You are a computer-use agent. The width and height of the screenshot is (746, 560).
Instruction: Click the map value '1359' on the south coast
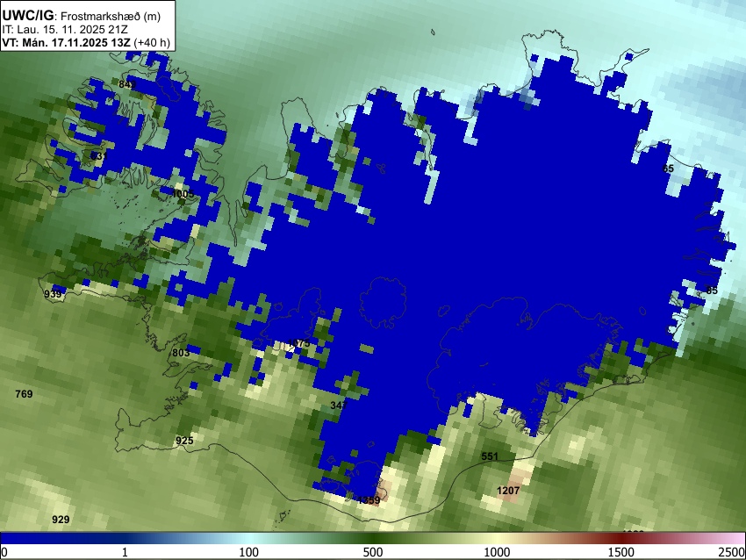point(369,500)
